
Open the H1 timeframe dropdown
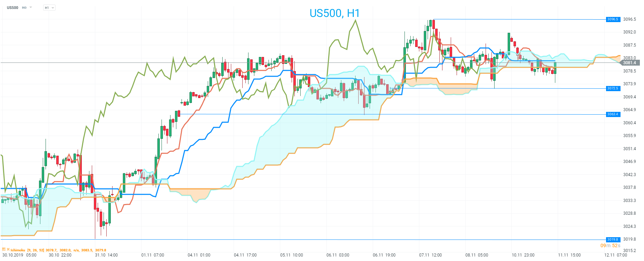pyautogui.click(x=49, y=8)
